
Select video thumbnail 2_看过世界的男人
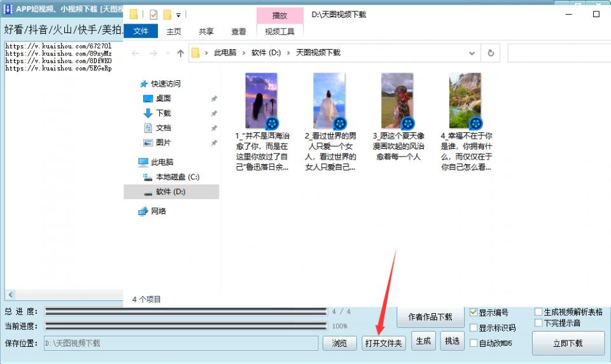[330, 101]
